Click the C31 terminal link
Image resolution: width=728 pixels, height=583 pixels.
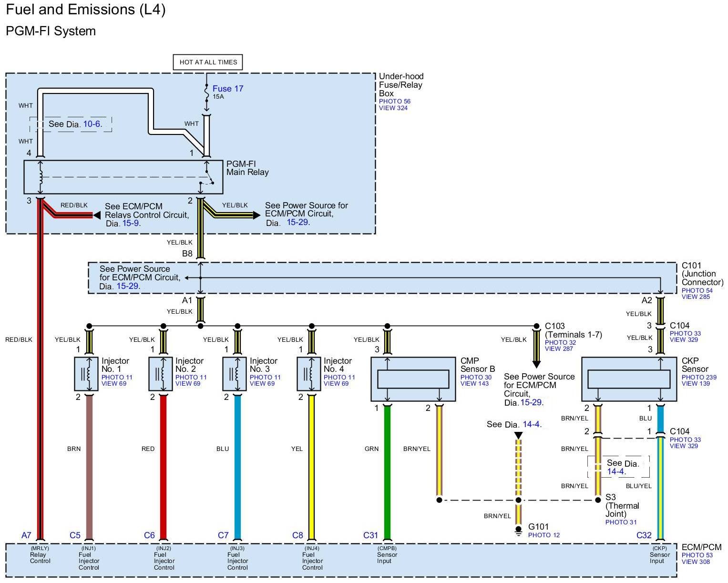point(370,535)
